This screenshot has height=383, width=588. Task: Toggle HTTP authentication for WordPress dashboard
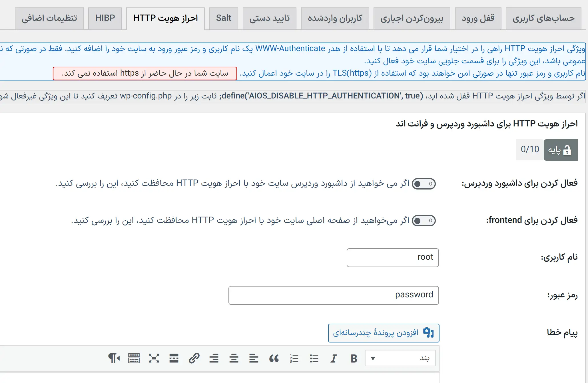[x=424, y=184]
